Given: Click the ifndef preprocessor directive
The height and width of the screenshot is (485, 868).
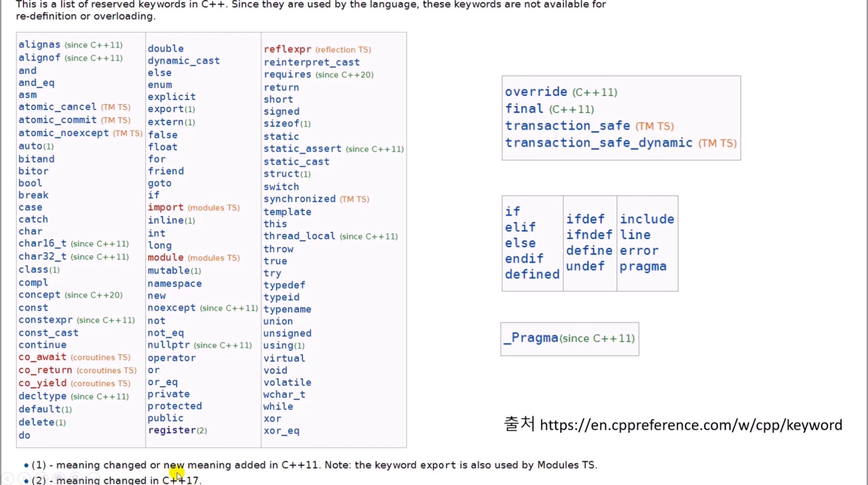Looking at the screenshot, I should pos(589,235).
